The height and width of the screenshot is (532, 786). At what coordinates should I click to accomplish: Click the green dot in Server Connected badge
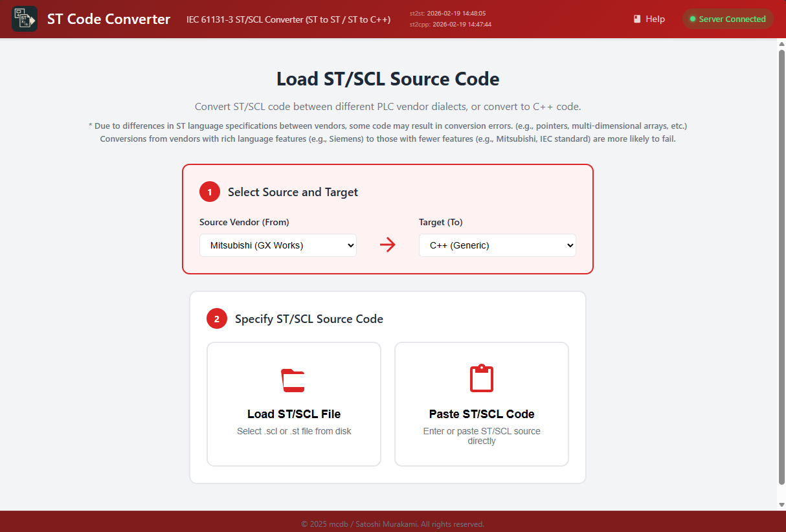tap(691, 19)
